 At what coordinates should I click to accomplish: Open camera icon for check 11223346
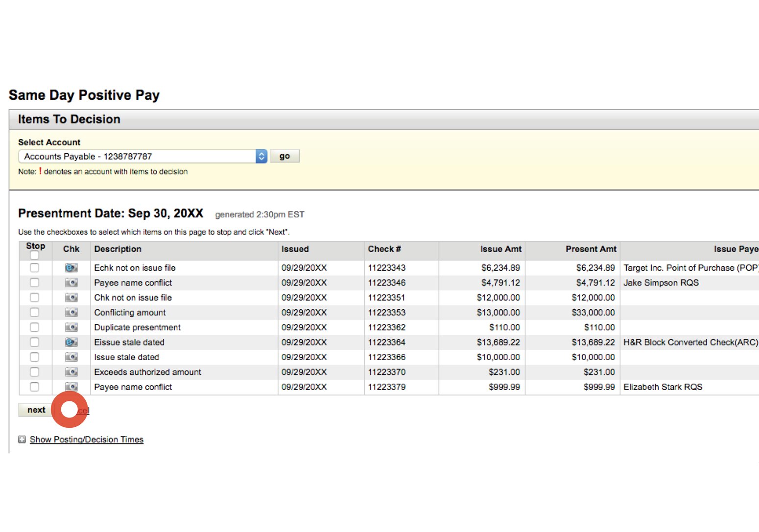(71, 282)
